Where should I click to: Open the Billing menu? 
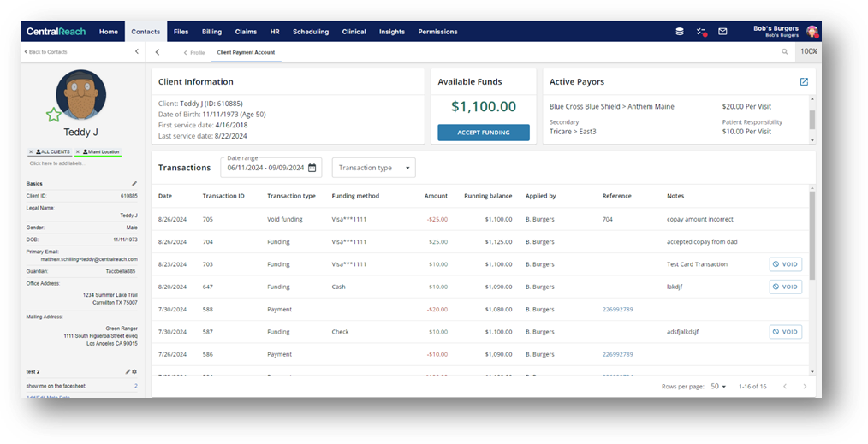click(211, 32)
